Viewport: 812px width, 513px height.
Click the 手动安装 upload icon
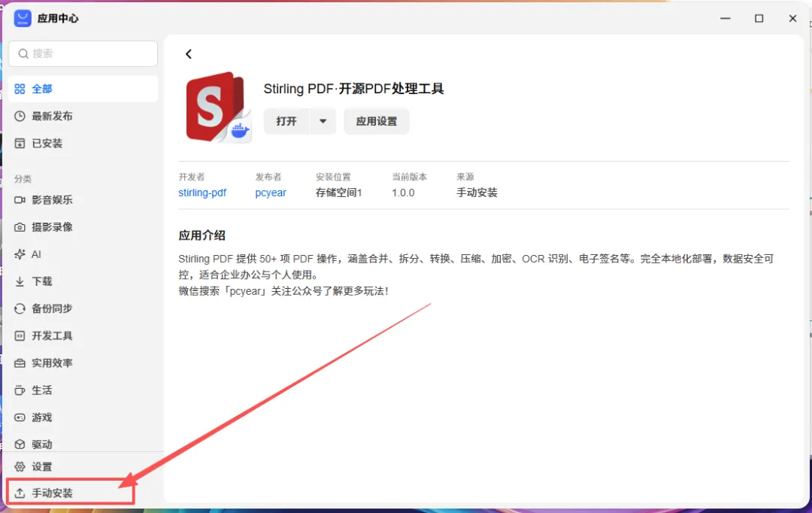[20, 493]
